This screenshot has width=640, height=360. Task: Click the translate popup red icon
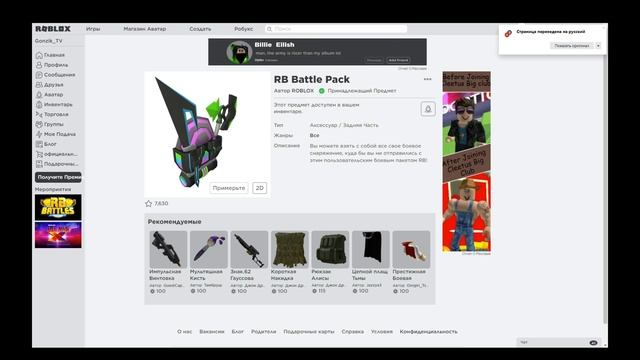pyautogui.click(x=508, y=33)
